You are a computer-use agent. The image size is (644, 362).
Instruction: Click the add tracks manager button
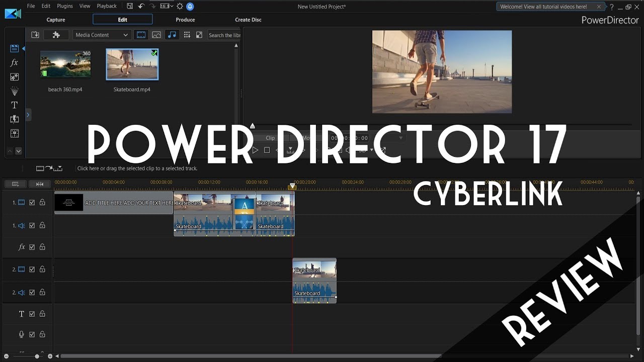tap(16, 184)
